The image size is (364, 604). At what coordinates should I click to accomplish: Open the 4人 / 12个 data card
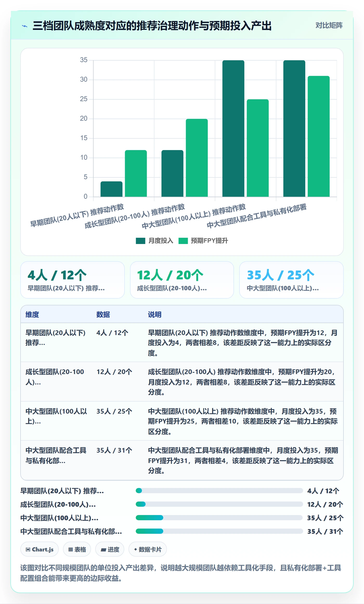point(73,280)
